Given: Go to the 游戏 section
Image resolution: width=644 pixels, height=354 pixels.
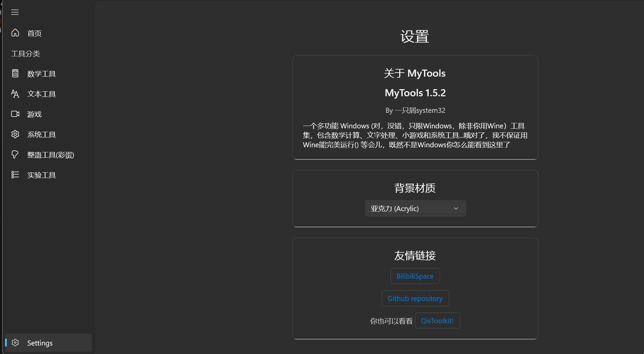Looking at the screenshot, I should [x=48, y=114].
